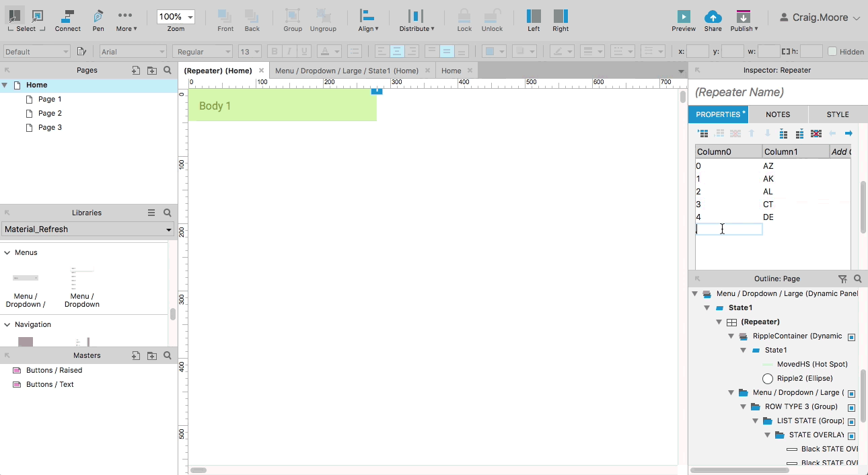Click the Insert Column Before icon in repeater dataset

(x=783, y=134)
